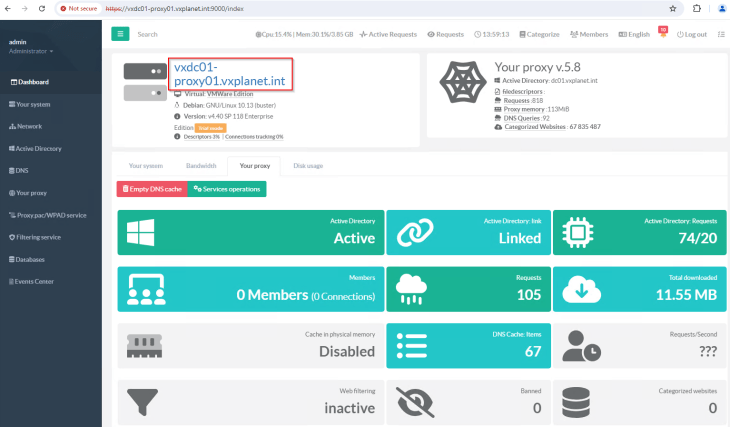Expand the admin Administrator dropdown
Screen dimensions: 730x427
[x=31, y=50]
